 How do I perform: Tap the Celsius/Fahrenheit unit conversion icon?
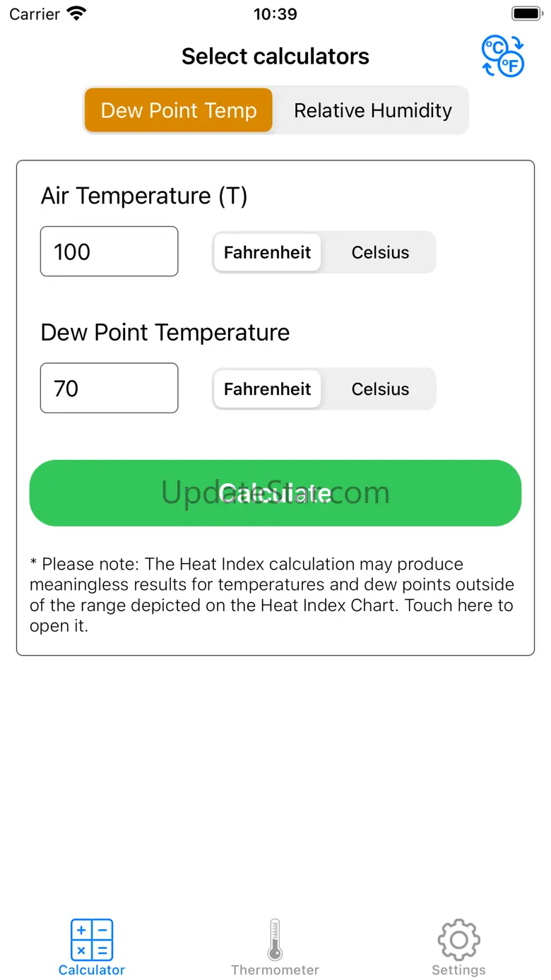click(503, 57)
